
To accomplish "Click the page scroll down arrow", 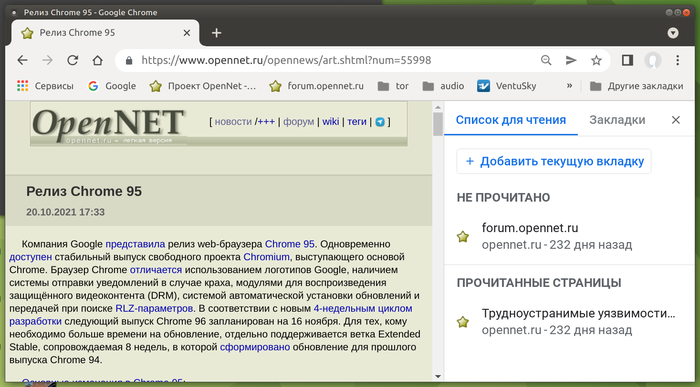I will pyautogui.click(x=438, y=377).
